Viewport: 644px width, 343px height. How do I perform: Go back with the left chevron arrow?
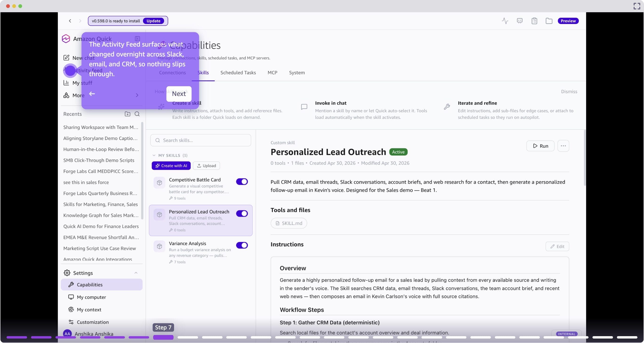[70, 21]
